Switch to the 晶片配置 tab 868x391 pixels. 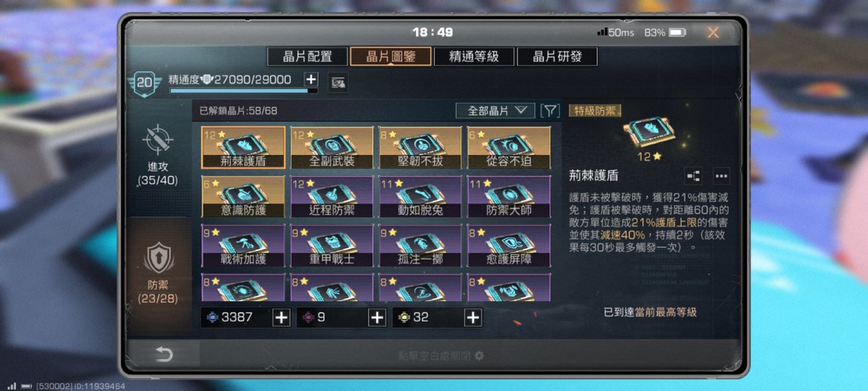(308, 57)
